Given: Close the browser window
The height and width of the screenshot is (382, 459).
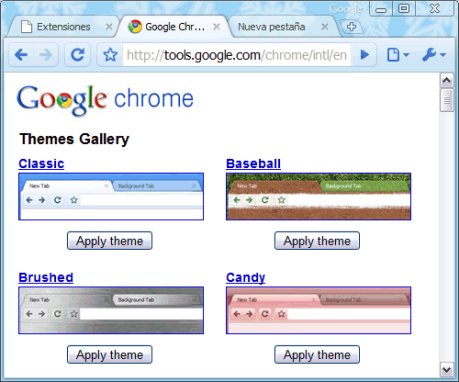Looking at the screenshot, I should 435,9.
